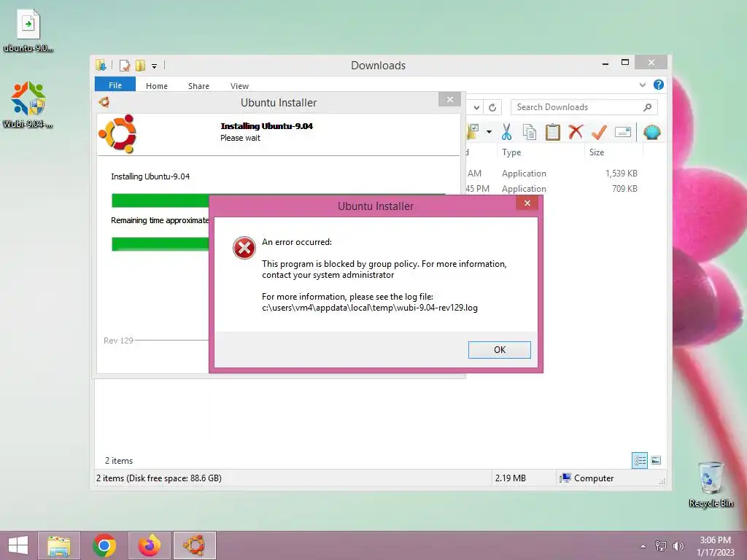Refresh the Downloads folder
This screenshot has height=560, width=747.
point(492,108)
